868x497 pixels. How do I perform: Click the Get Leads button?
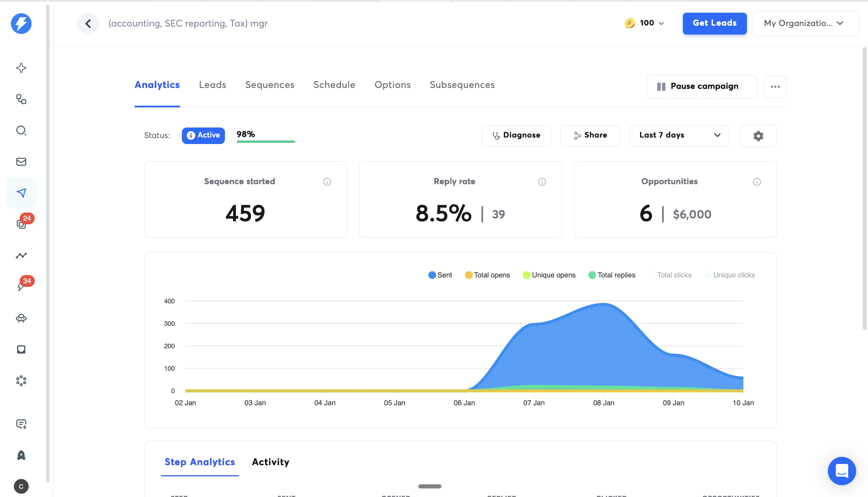pyautogui.click(x=714, y=23)
